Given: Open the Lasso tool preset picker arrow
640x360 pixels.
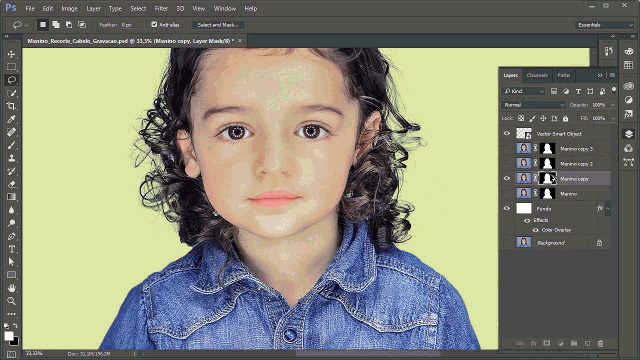Looking at the screenshot, I should click(27, 25).
